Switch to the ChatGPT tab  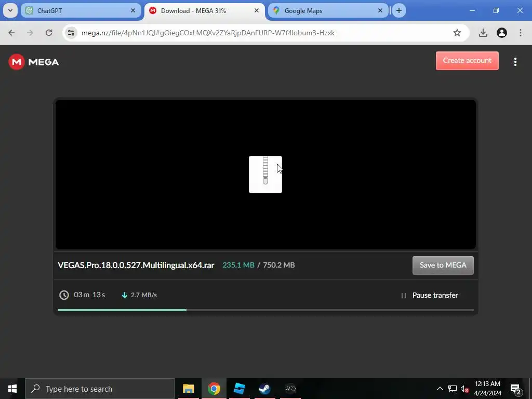click(81, 10)
